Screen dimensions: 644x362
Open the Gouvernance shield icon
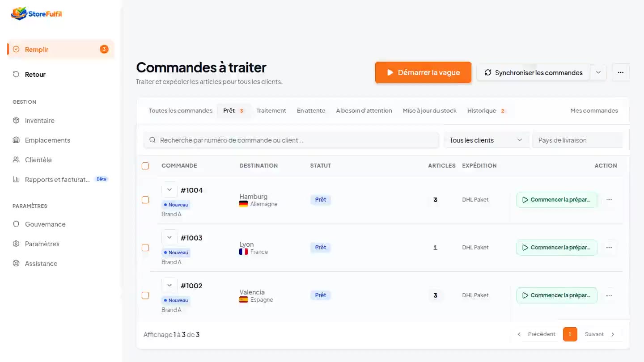pyautogui.click(x=16, y=224)
